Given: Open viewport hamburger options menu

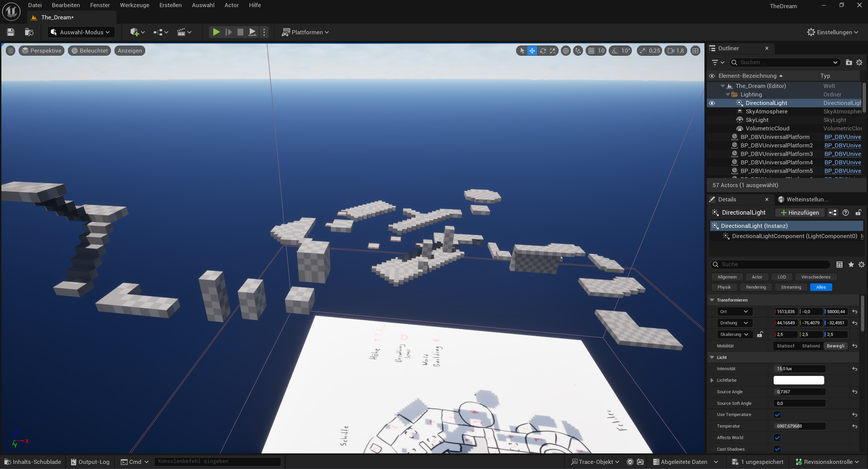Looking at the screenshot, I should (11, 51).
